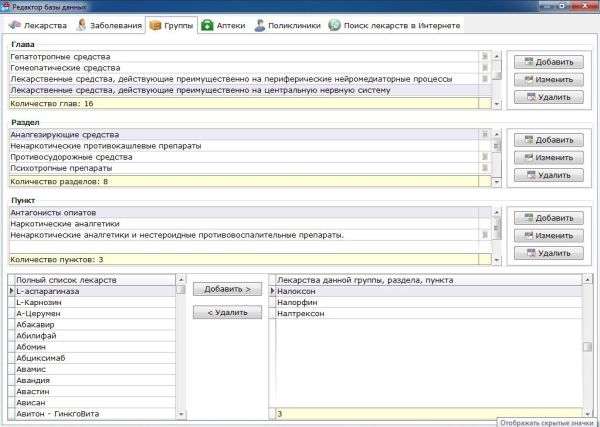Image resolution: width=600 pixels, height=427 pixels.
Task: Click Добавить button in Раздел section
Action: coord(549,140)
